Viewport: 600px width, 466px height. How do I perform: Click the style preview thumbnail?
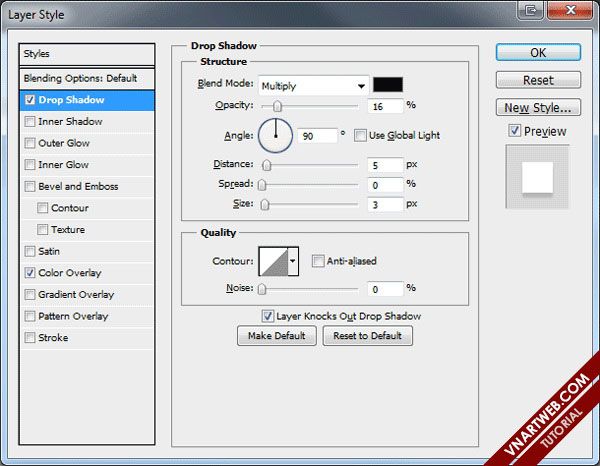coord(538,178)
